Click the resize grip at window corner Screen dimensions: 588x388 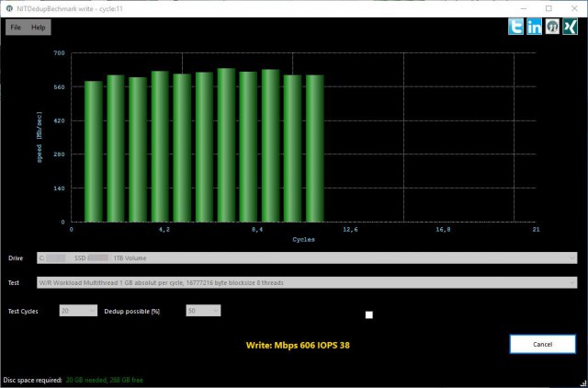(583, 383)
